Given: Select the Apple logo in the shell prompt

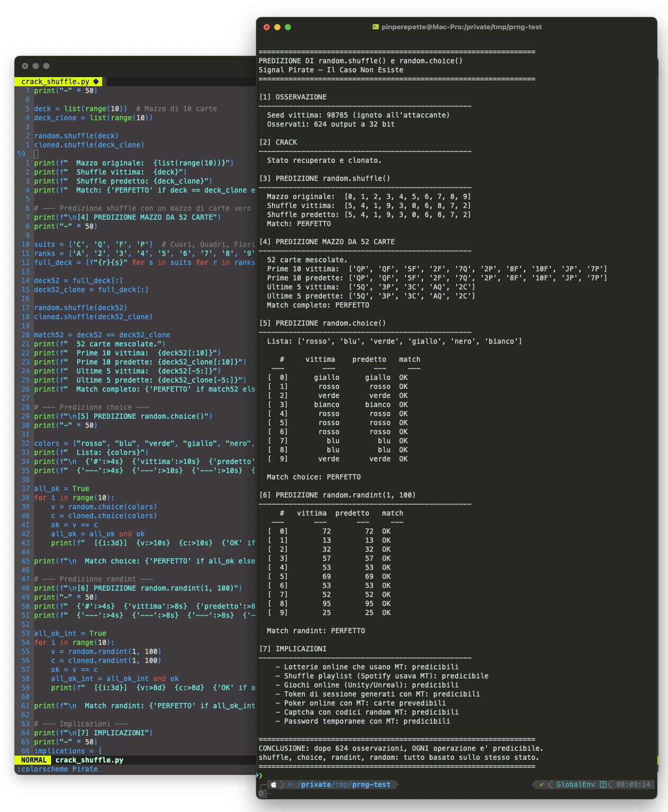Looking at the screenshot, I should 273,784.
